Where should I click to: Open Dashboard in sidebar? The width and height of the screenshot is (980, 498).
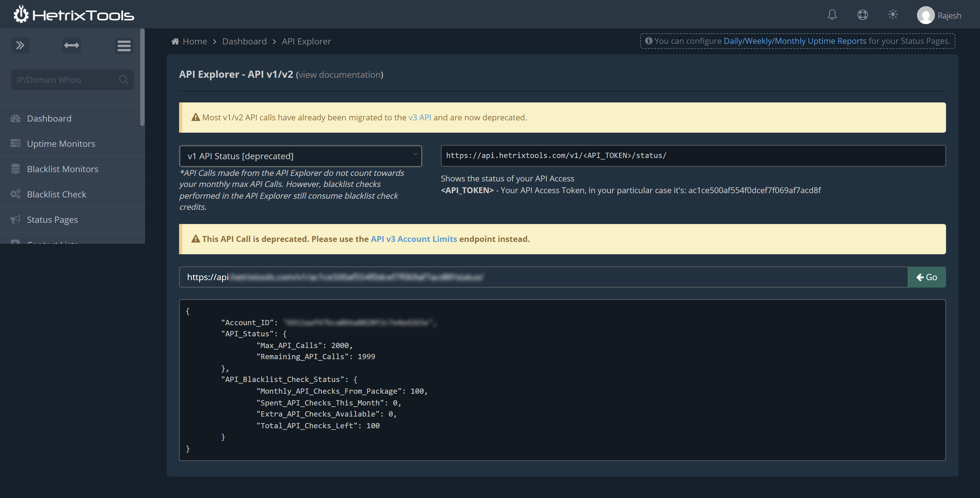(72, 118)
